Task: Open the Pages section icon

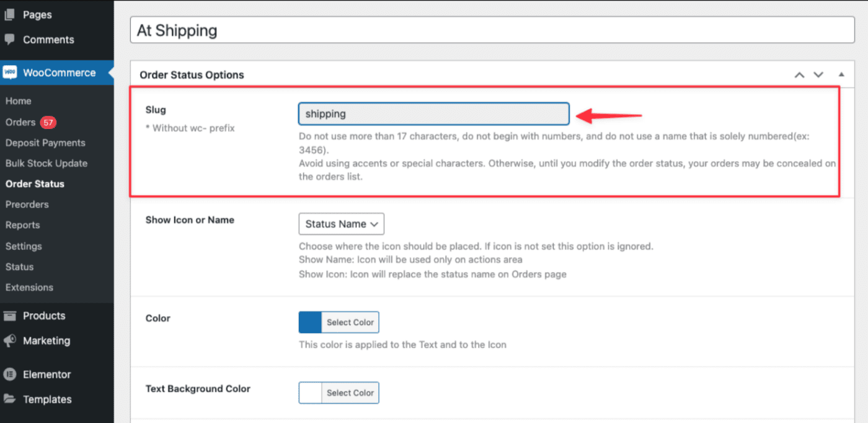Action: 9,14
